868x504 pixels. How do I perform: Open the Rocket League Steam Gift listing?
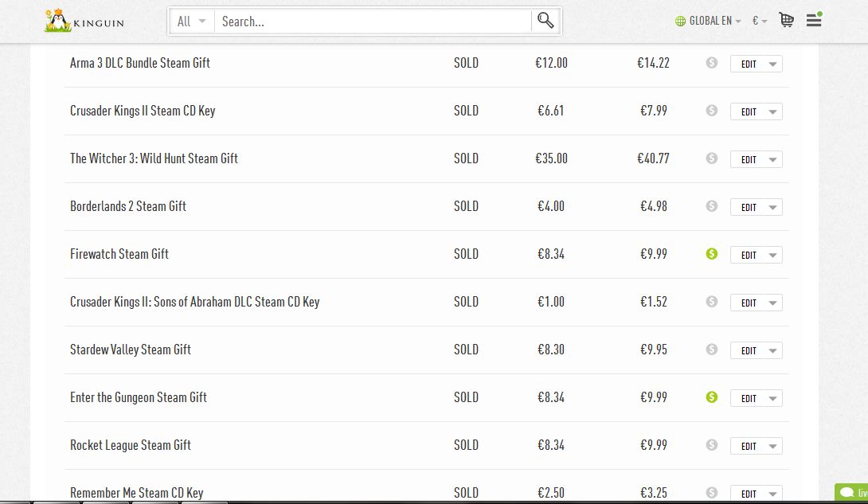tap(130, 445)
